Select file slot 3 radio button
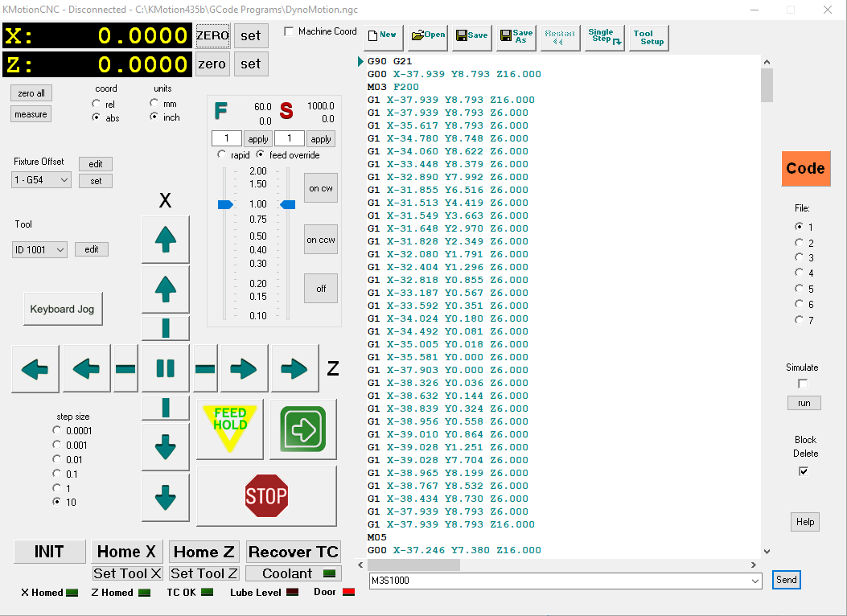This screenshot has height=616, width=847. (x=799, y=258)
